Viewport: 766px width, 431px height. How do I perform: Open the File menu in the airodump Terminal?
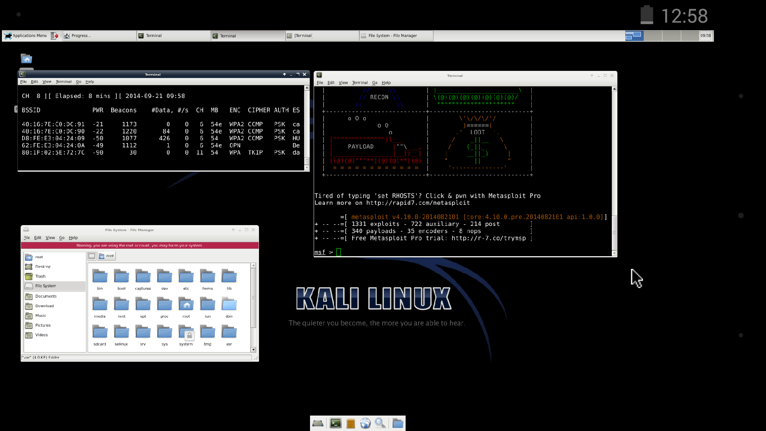point(23,82)
